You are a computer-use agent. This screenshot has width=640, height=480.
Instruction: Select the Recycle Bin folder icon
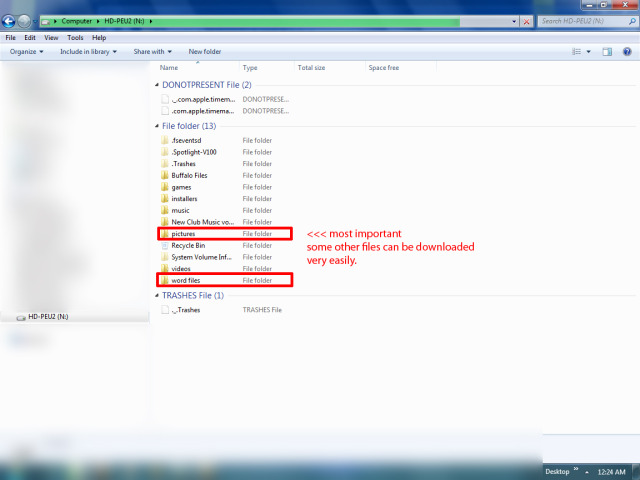pyautogui.click(x=165, y=245)
